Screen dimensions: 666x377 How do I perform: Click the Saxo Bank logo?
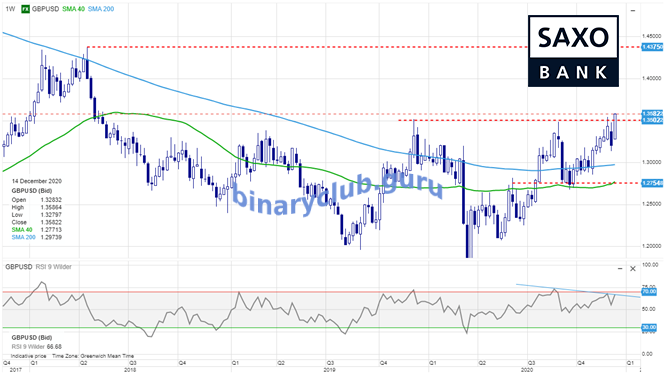coord(573,51)
